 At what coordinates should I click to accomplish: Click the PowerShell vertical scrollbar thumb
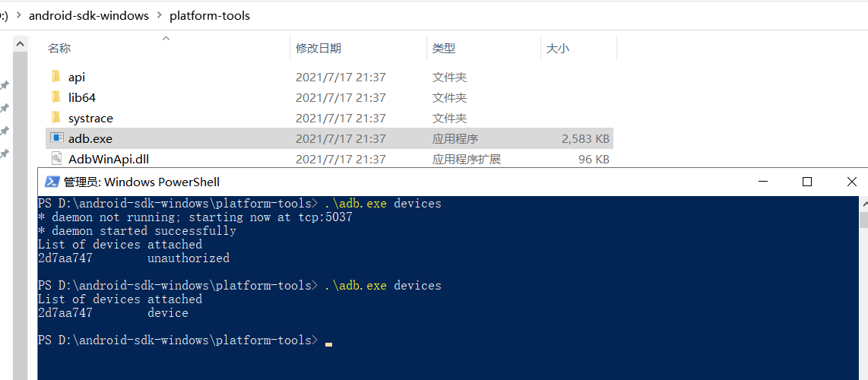[x=863, y=220]
